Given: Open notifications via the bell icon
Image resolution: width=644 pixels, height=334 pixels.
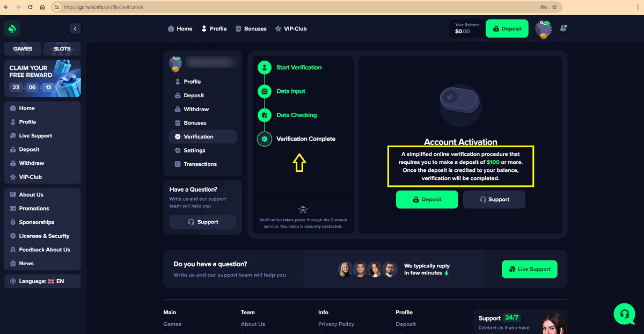Looking at the screenshot, I should pos(563,28).
